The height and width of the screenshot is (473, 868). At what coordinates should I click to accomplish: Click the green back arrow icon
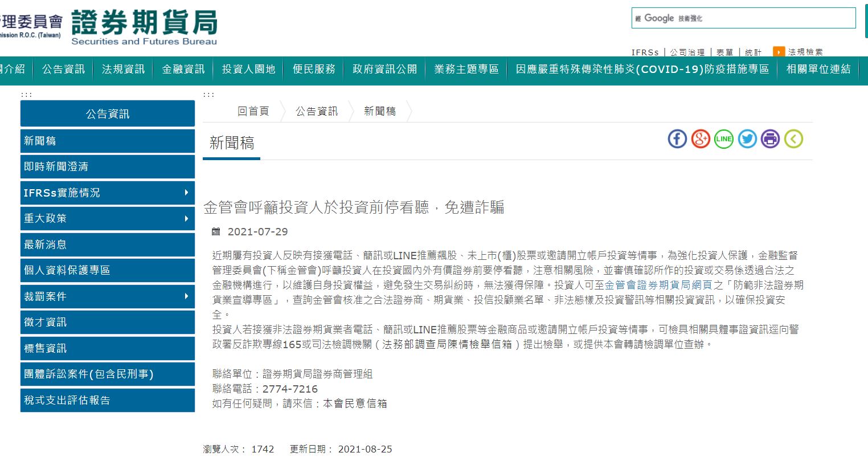pyautogui.click(x=793, y=138)
